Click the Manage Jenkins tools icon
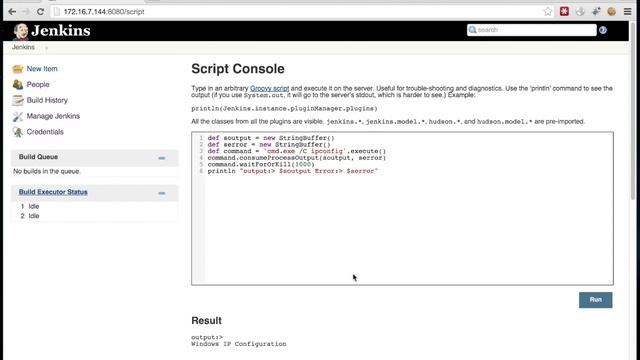 point(18,116)
